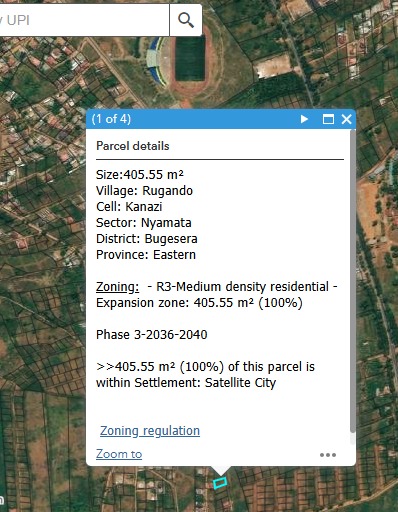
Task: Click the popup vertical scrollbar
Action: click(x=353, y=282)
